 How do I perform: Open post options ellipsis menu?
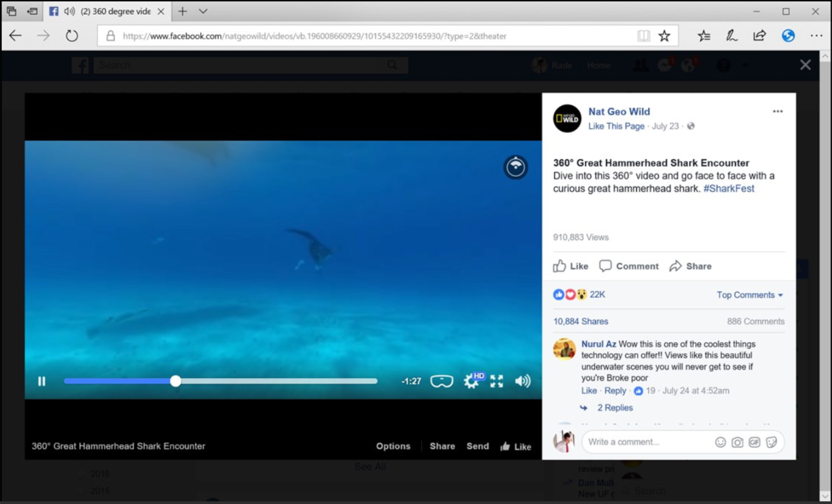tap(778, 112)
